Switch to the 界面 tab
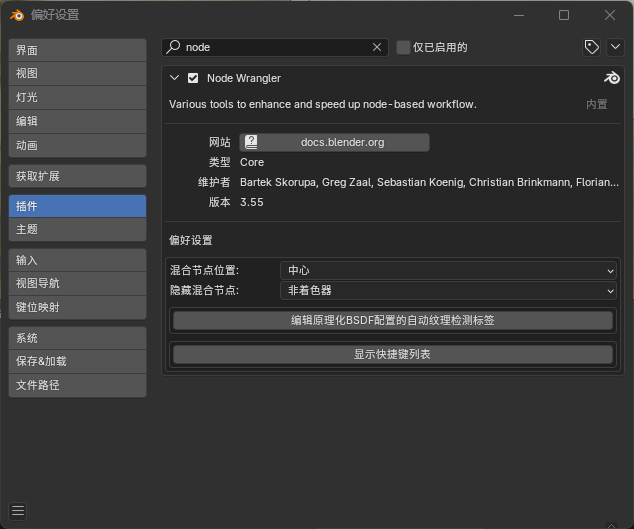The image size is (634, 529). [77, 50]
